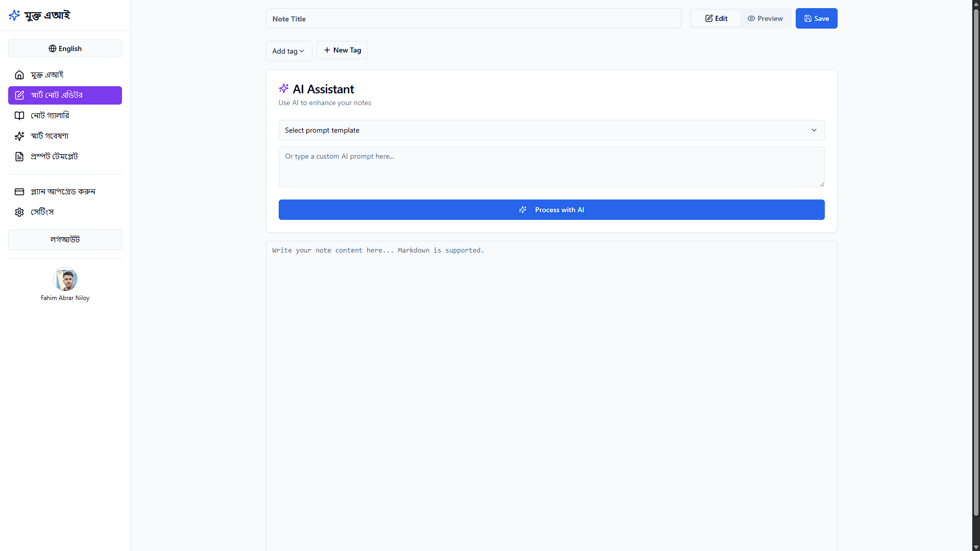Click the sparkle logo icon at top-left

[14, 15]
